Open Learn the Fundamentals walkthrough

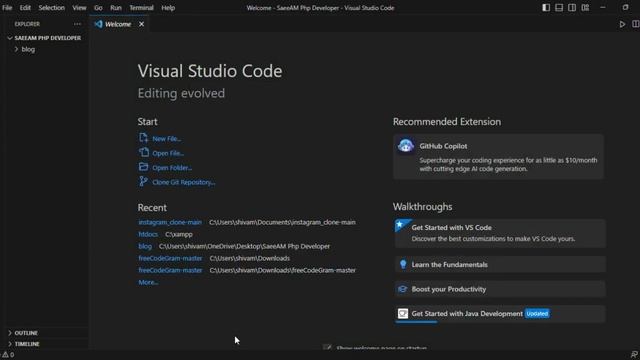[x=500, y=264]
